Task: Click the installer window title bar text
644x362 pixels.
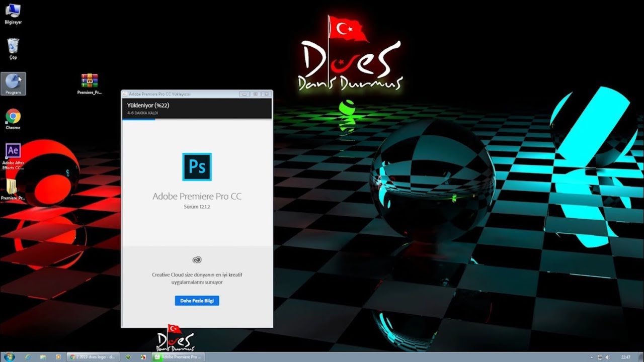Action: (x=159, y=94)
